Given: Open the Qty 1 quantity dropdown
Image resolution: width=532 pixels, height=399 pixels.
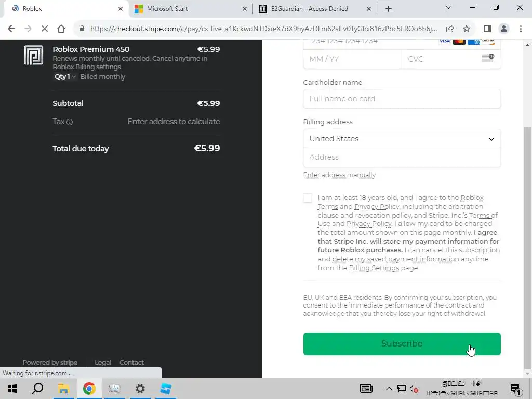Looking at the screenshot, I should click(65, 77).
